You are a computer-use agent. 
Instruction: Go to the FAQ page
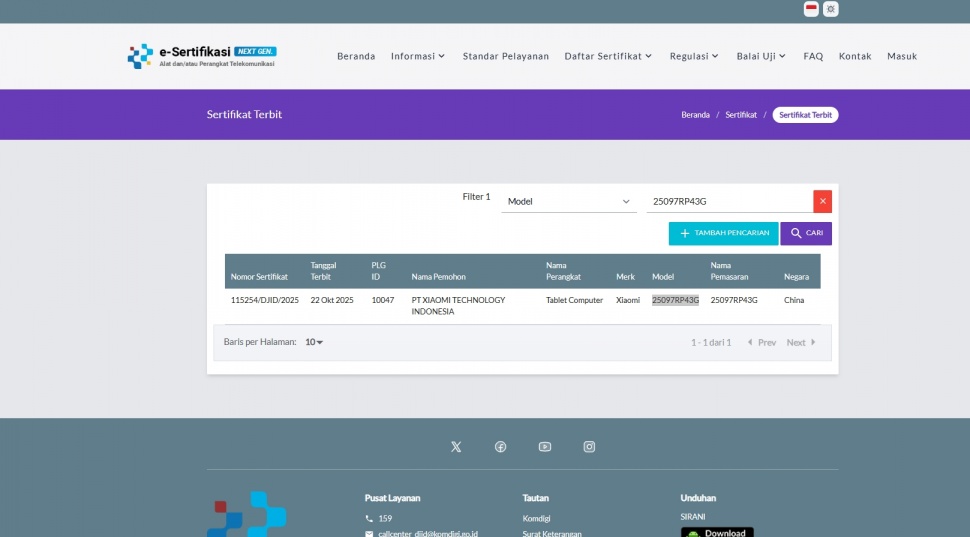pos(813,56)
